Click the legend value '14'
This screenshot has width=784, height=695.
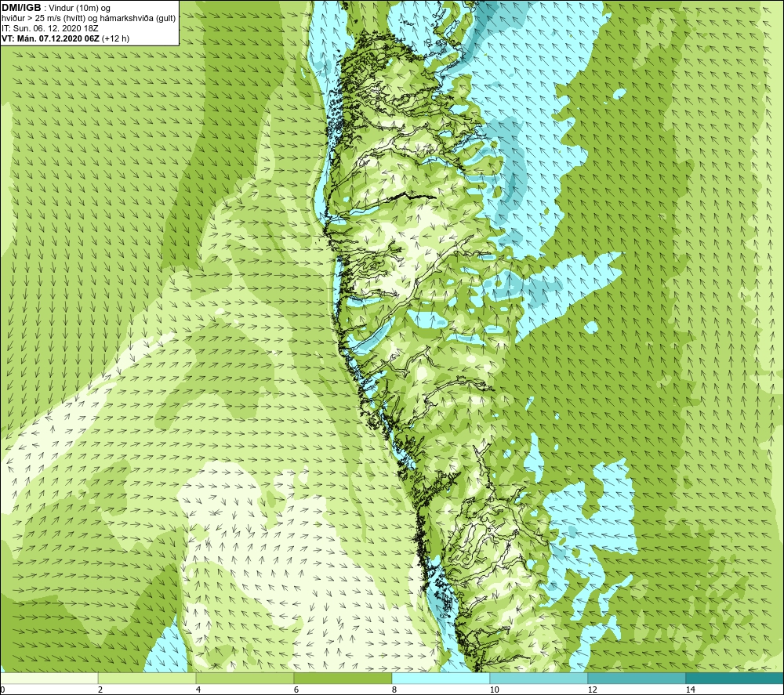tap(691, 690)
